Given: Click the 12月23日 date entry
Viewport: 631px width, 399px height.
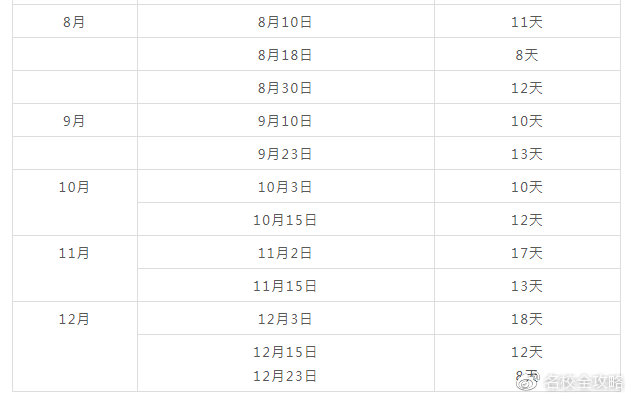Looking at the screenshot, I should (x=285, y=376).
